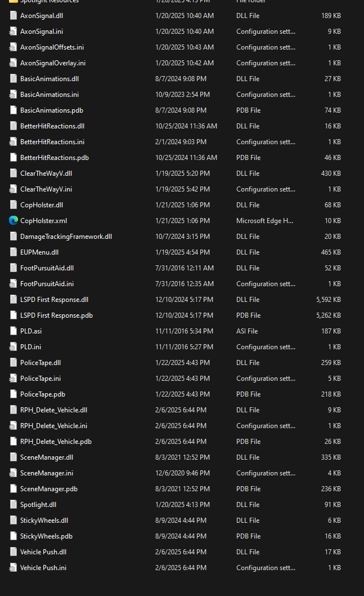
Task: Click the BetterHitReactions.ini file icon
Action: pos(14,142)
